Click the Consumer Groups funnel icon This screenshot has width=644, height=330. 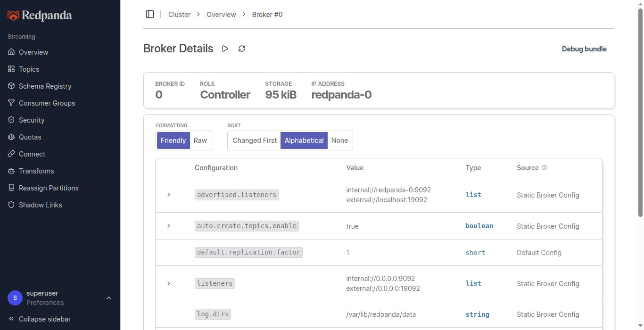11,103
